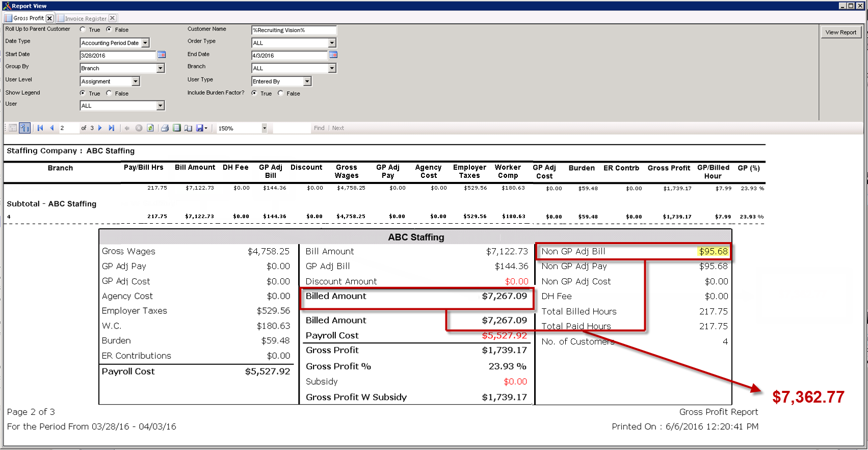Maximize the Report View window
This screenshot has width=868, height=450.
coord(851,6)
